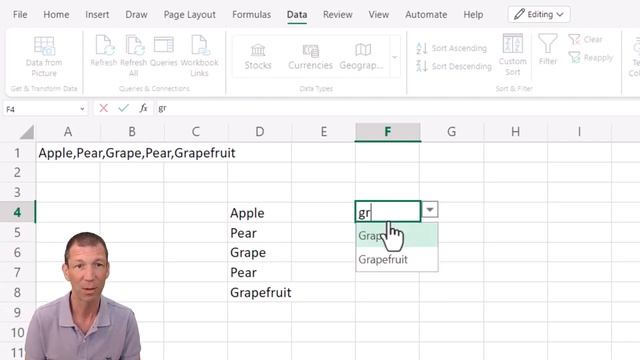640x360 pixels.
Task: Select row 1 header
Action: click(x=17, y=153)
